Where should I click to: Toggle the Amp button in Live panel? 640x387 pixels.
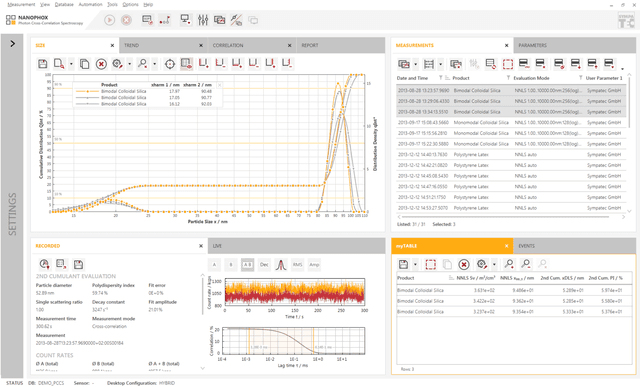pos(314,265)
